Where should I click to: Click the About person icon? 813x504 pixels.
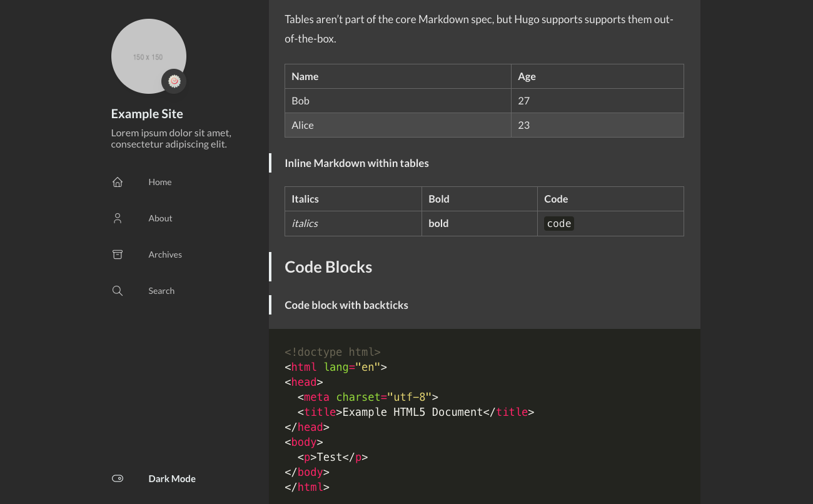click(117, 218)
